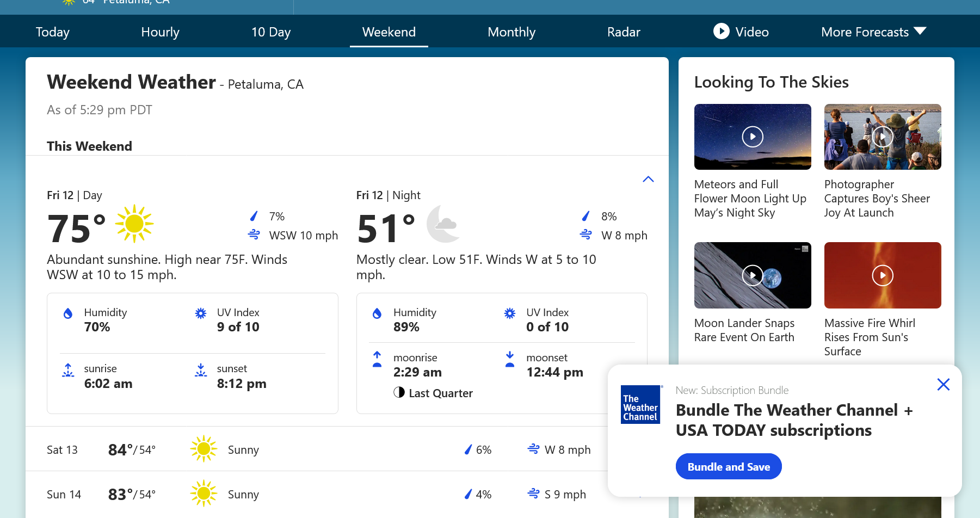
Task: Collapse the Fri 12 details chevron
Action: point(648,179)
